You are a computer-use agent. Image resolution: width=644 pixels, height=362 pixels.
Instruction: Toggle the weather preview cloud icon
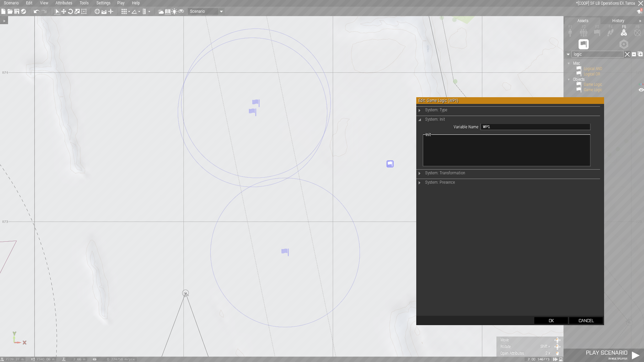click(x=161, y=12)
